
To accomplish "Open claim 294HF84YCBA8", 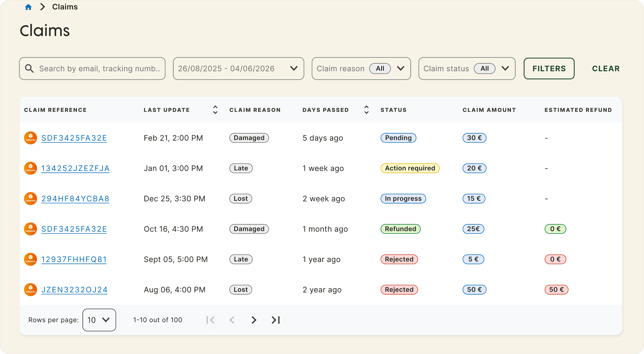I will click(x=75, y=199).
